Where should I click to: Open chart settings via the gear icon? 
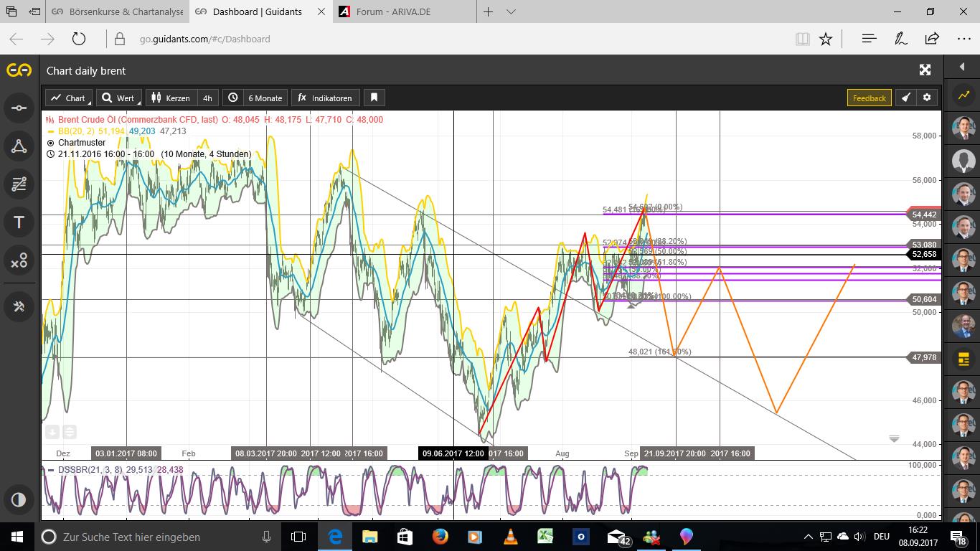coord(928,98)
